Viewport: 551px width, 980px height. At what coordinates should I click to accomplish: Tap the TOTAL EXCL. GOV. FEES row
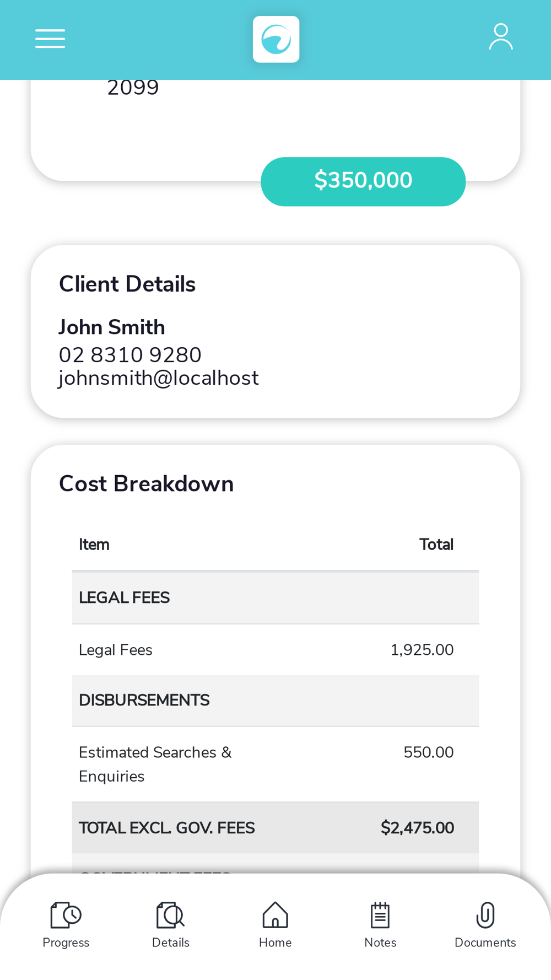click(275, 828)
